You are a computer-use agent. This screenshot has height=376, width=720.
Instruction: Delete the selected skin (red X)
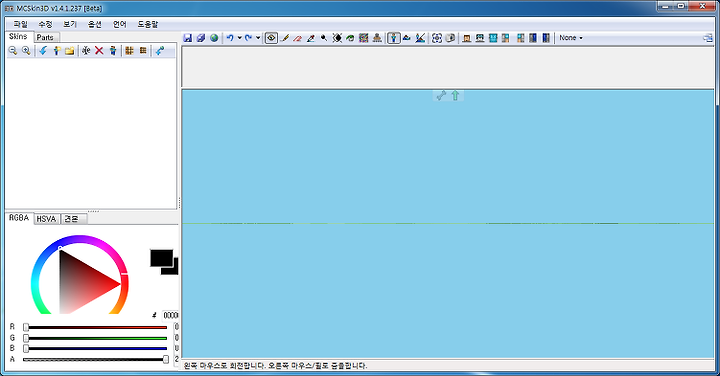pyautogui.click(x=99, y=51)
